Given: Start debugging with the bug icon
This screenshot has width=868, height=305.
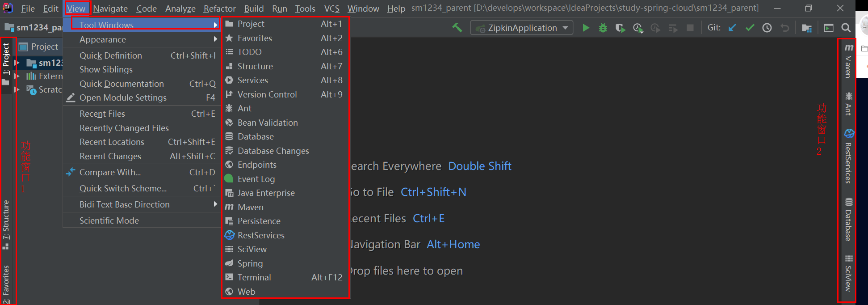Looking at the screenshot, I should 603,28.
